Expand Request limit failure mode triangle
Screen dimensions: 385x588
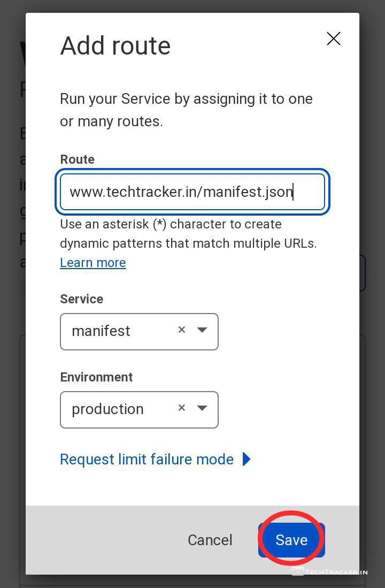point(246,459)
